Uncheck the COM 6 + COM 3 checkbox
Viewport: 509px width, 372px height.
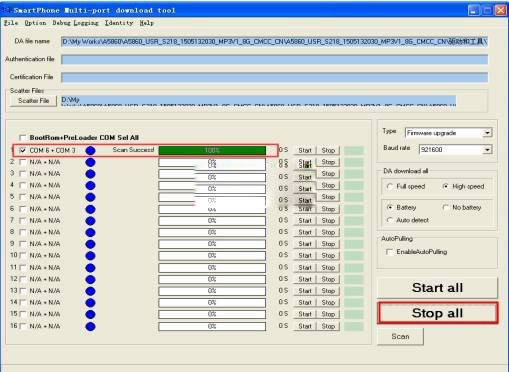23,151
